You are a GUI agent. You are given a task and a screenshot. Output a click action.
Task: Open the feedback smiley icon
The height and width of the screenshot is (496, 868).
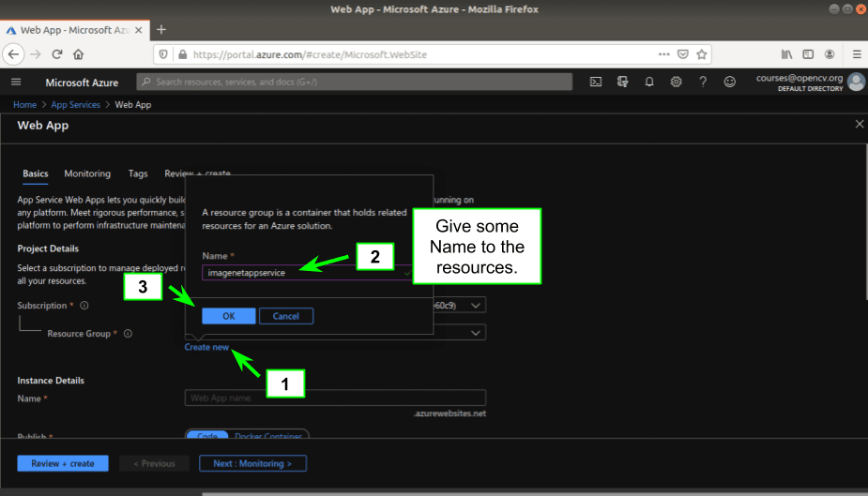point(730,82)
